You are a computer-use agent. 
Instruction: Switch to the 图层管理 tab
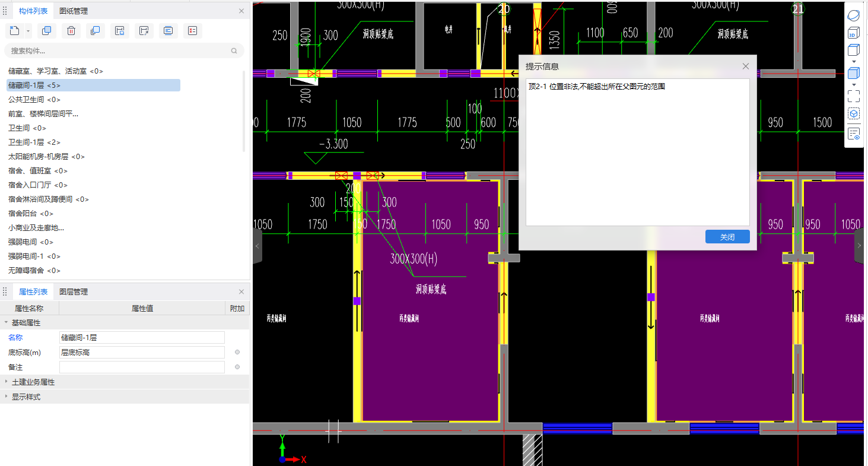coord(74,291)
